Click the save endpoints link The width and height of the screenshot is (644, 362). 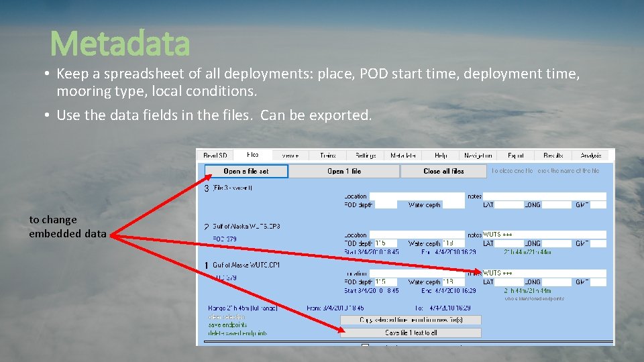(x=227, y=324)
